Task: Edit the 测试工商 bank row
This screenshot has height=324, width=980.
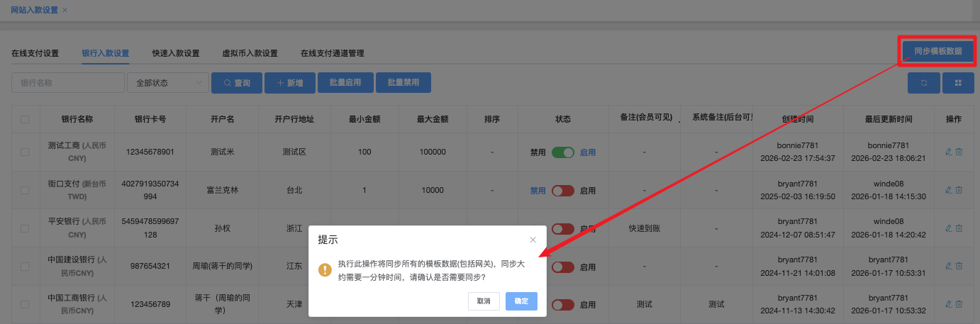Action: click(949, 152)
